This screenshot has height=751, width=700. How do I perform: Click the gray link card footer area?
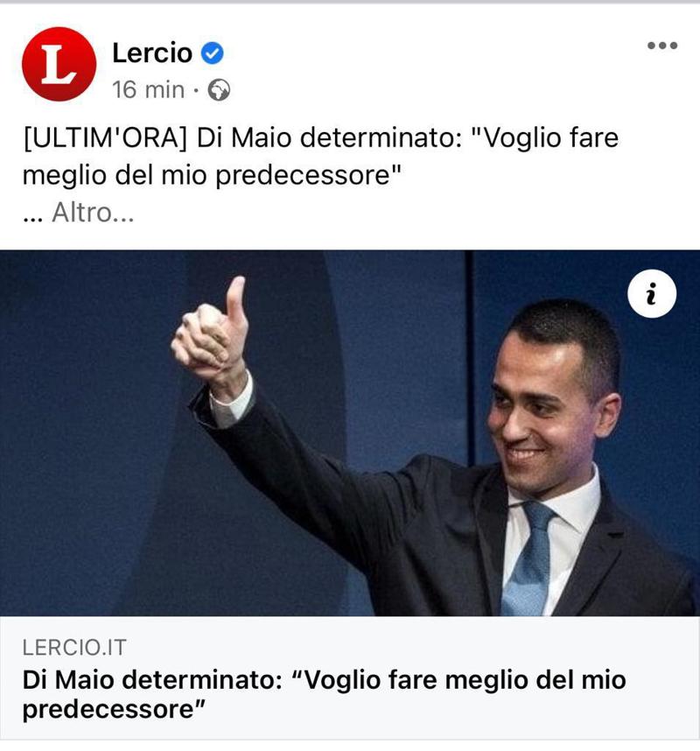click(x=350, y=677)
